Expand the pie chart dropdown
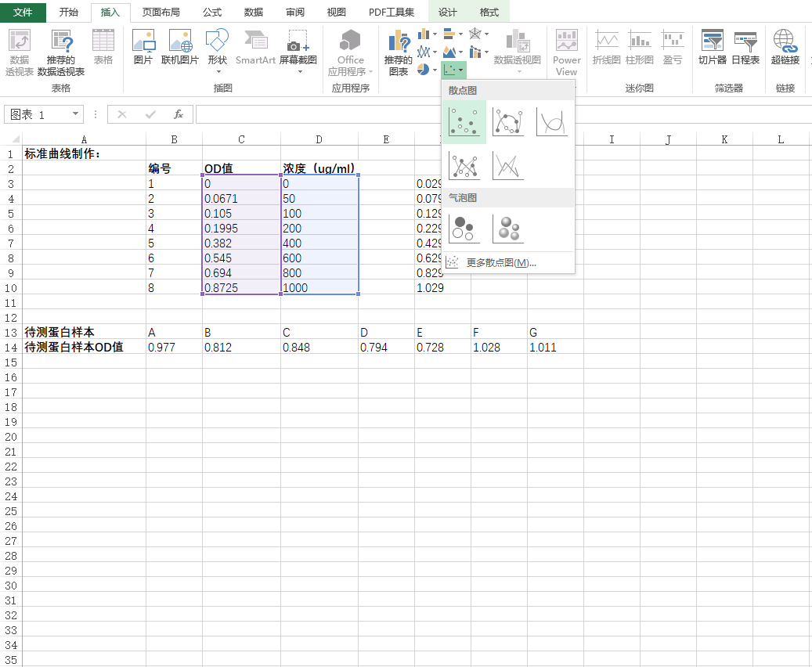 (x=427, y=70)
